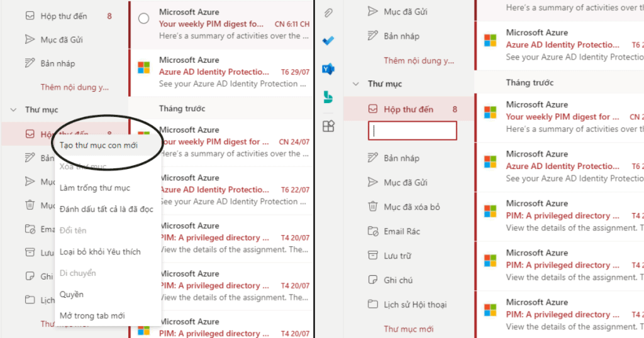Click unread count 8 beside 'Hộp thư đến', right screenshot
The height and width of the screenshot is (338, 644).
pyautogui.click(x=455, y=109)
